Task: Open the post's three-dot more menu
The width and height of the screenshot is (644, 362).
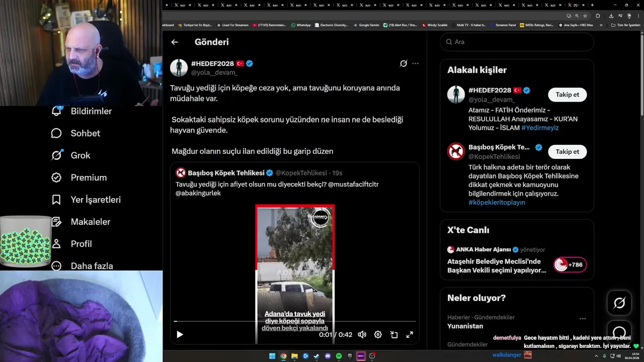Action: (415, 63)
